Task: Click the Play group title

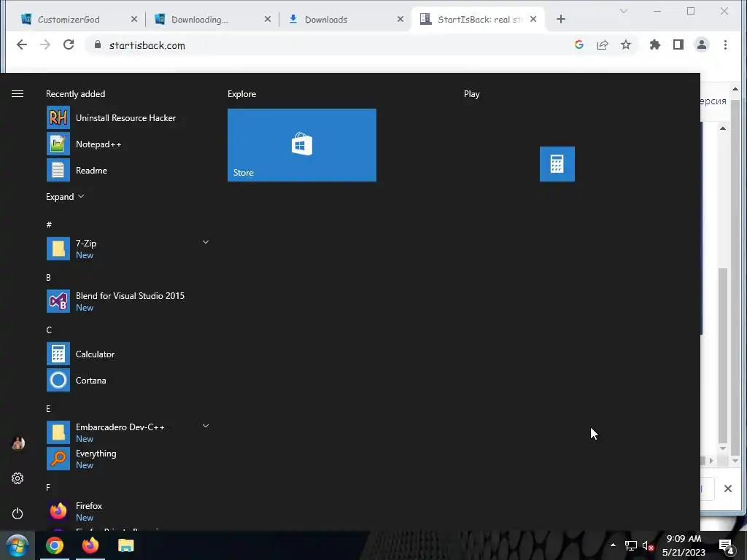Action: click(x=472, y=94)
